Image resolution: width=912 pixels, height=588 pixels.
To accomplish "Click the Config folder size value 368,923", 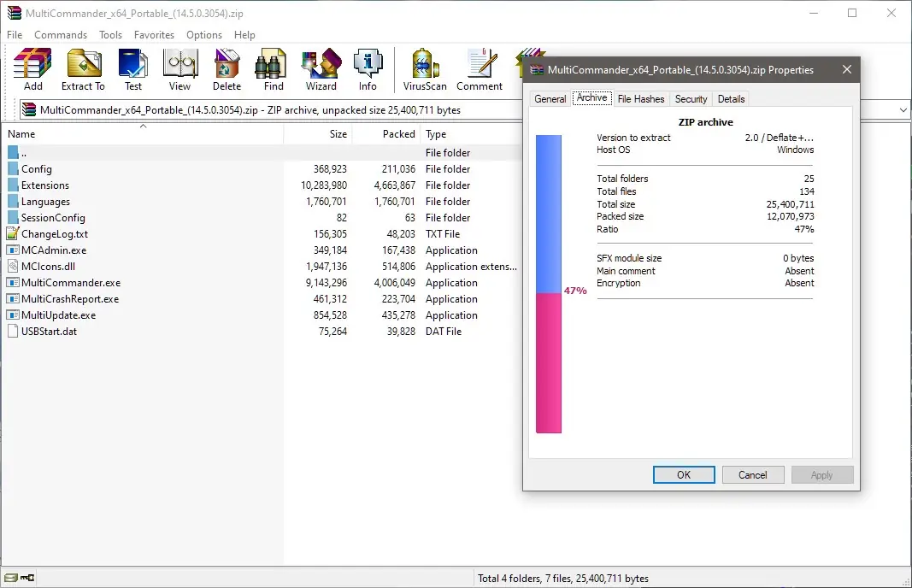I will (330, 168).
